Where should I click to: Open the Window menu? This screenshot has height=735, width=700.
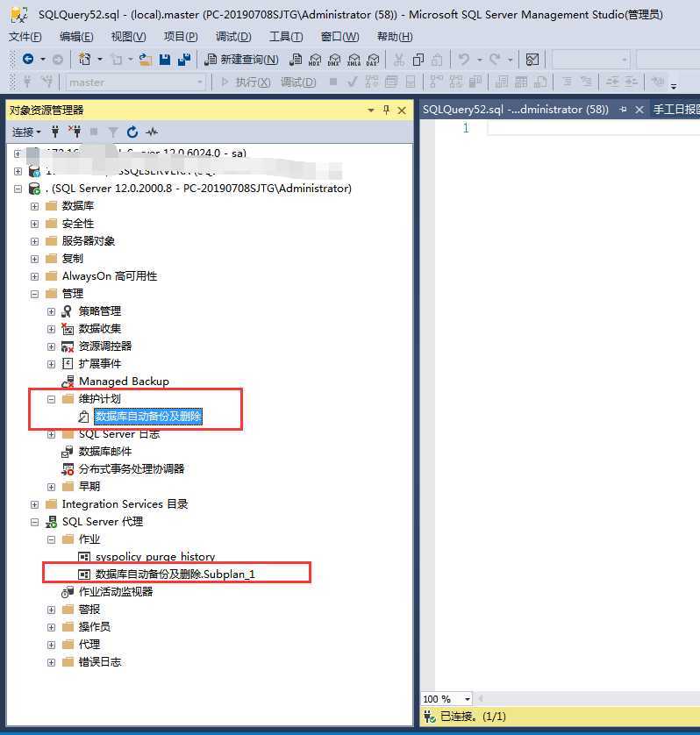pyautogui.click(x=340, y=37)
